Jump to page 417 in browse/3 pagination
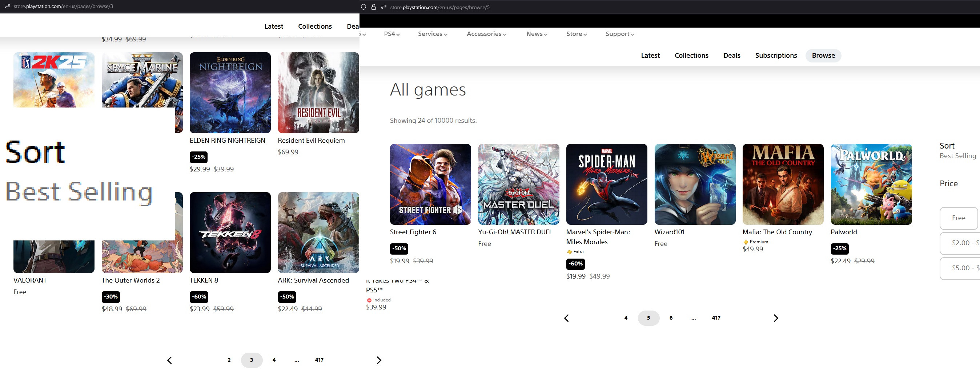980x373 pixels. point(319,360)
